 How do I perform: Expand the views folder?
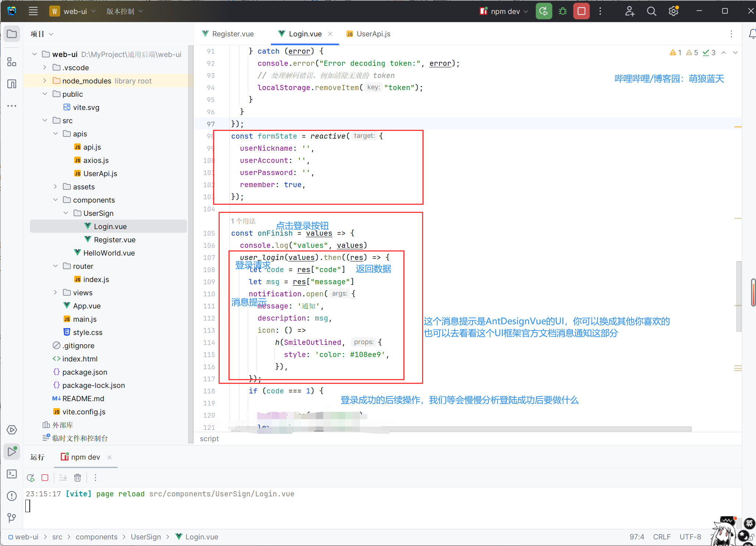55,292
